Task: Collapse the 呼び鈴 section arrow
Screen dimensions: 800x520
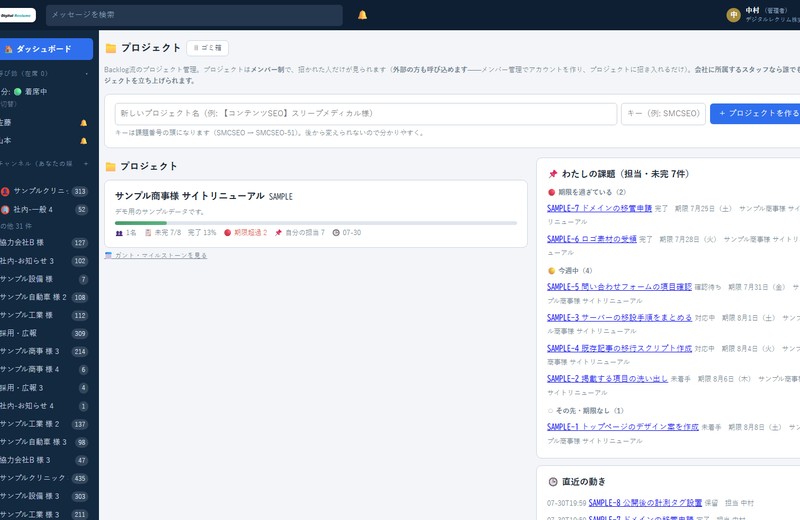Action: 86,74
